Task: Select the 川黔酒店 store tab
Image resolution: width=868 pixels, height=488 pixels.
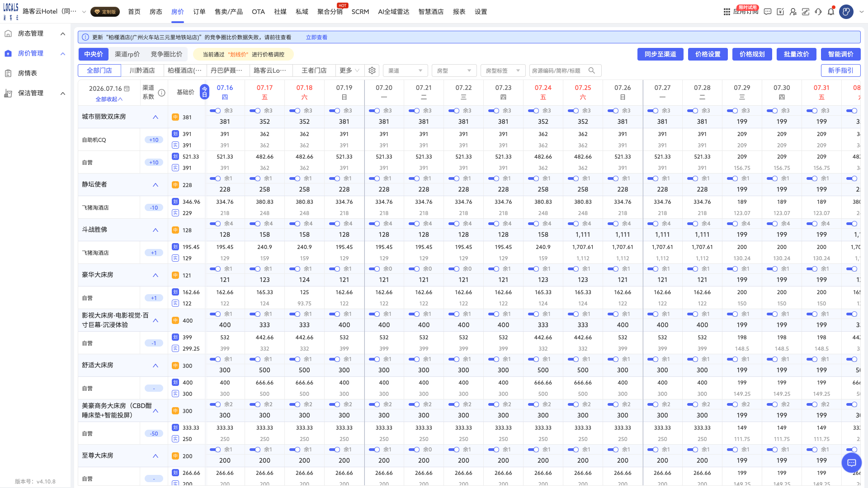Action: (x=142, y=70)
